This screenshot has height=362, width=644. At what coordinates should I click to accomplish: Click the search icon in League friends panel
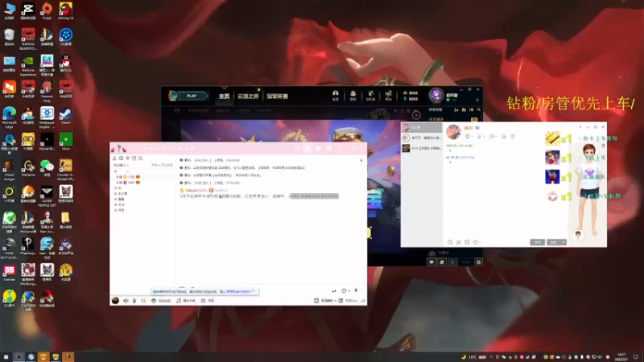point(478,110)
